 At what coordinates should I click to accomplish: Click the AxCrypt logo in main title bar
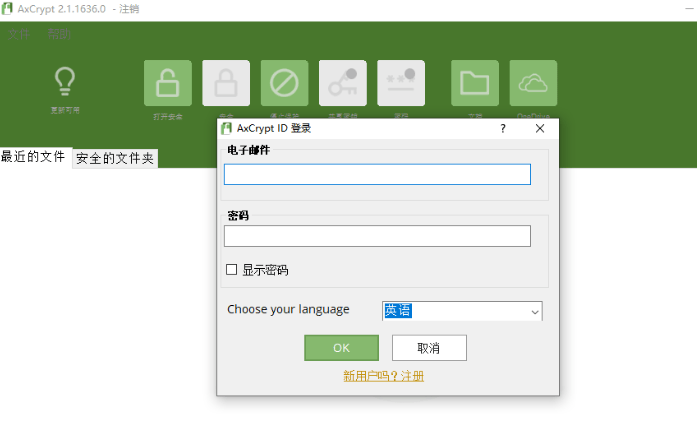(x=7, y=8)
